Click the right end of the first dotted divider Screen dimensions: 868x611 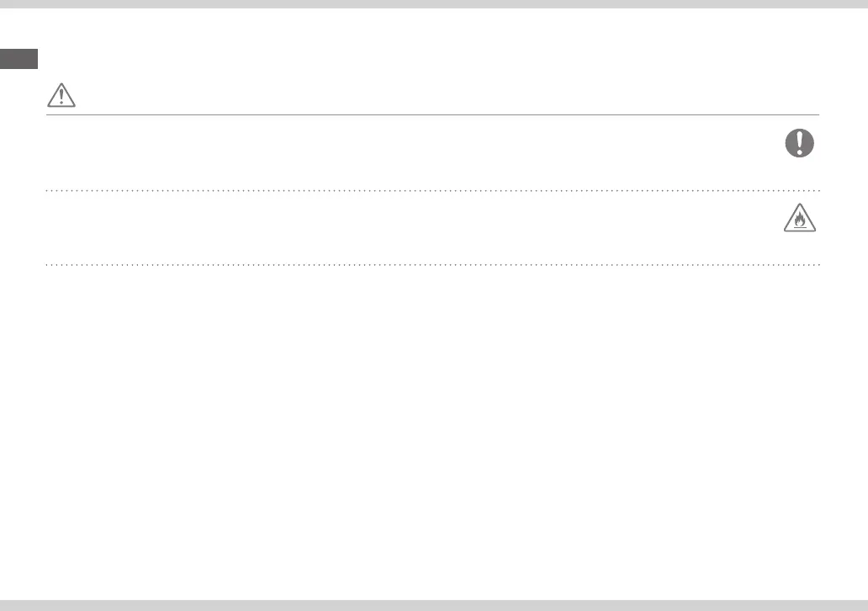[818, 191]
